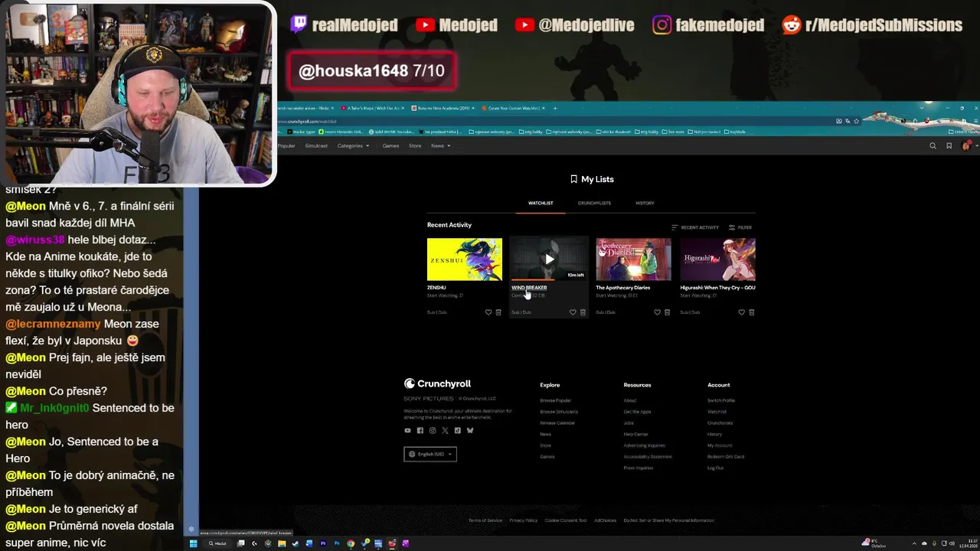Expand the News menu in navigation
The image size is (980, 551).
tap(440, 145)
